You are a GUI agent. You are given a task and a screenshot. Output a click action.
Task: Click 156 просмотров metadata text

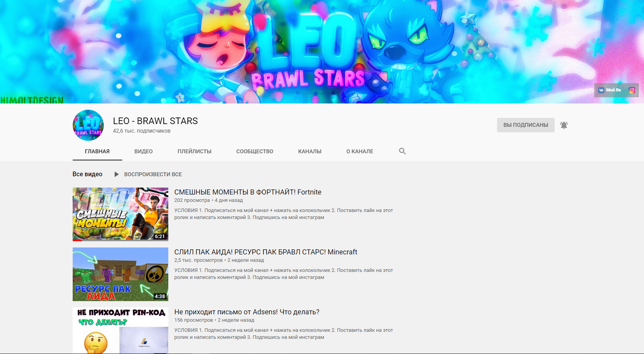(x=194, y=320)
